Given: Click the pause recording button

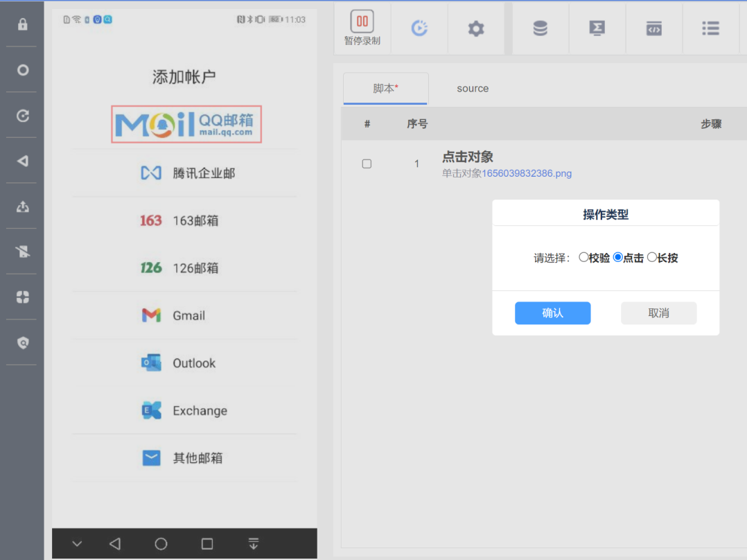Looking at the screenshot, I should pyautogui.click(x=362, y=28).
